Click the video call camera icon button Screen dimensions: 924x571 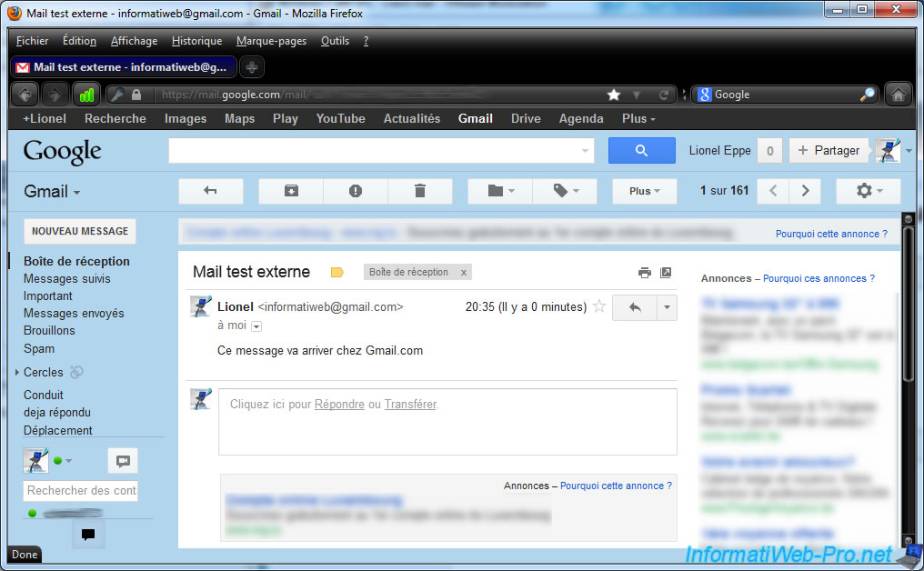pos(123,461)
